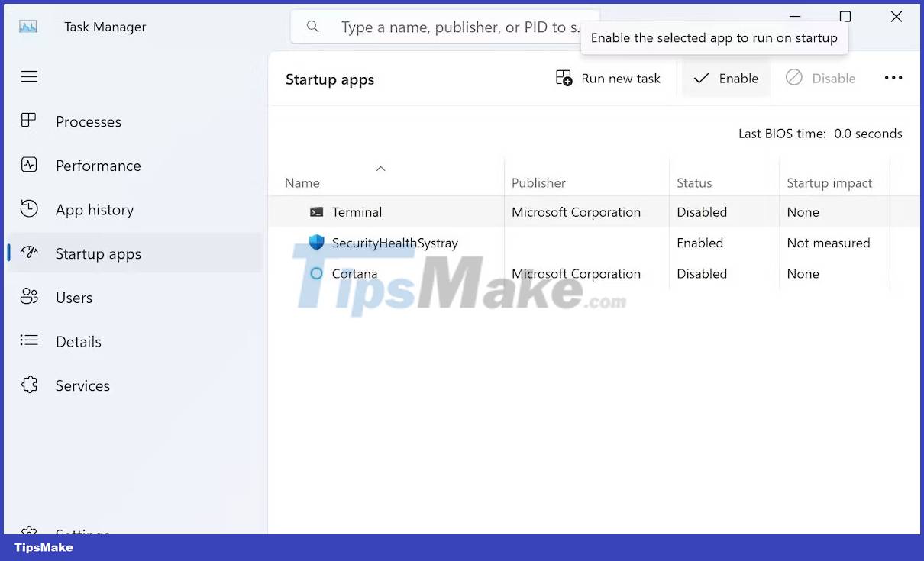This screenshot has height=561, width=924.
Task: Open the hamburger navigation menu
Action: 29,76
